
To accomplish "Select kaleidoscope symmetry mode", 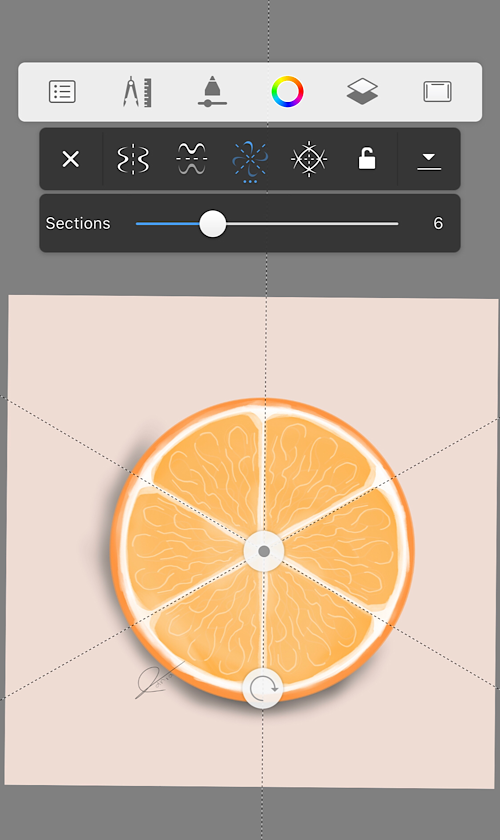I will point(309,159).
